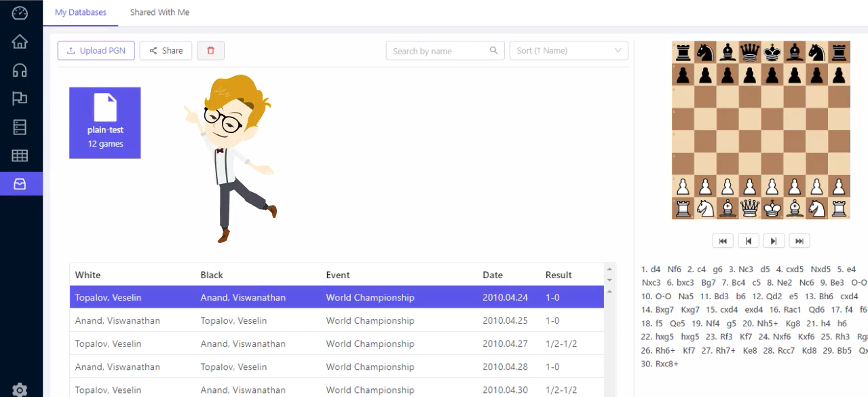This screenshot has height=397, width=868.
Task: Expand the Sort by Name dropdown
Action: tap(568, 51)
